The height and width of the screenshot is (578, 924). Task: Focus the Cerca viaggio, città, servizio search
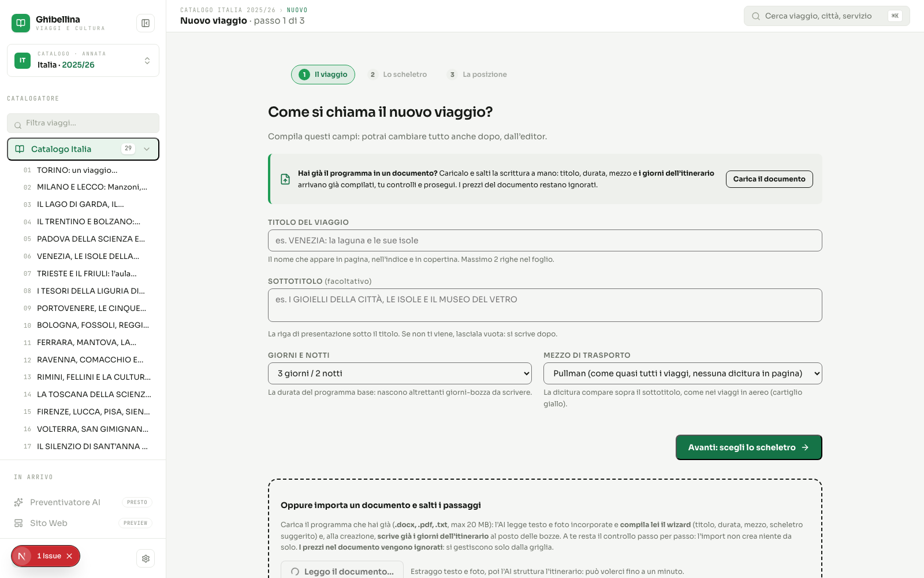click(x=827, y=16)
